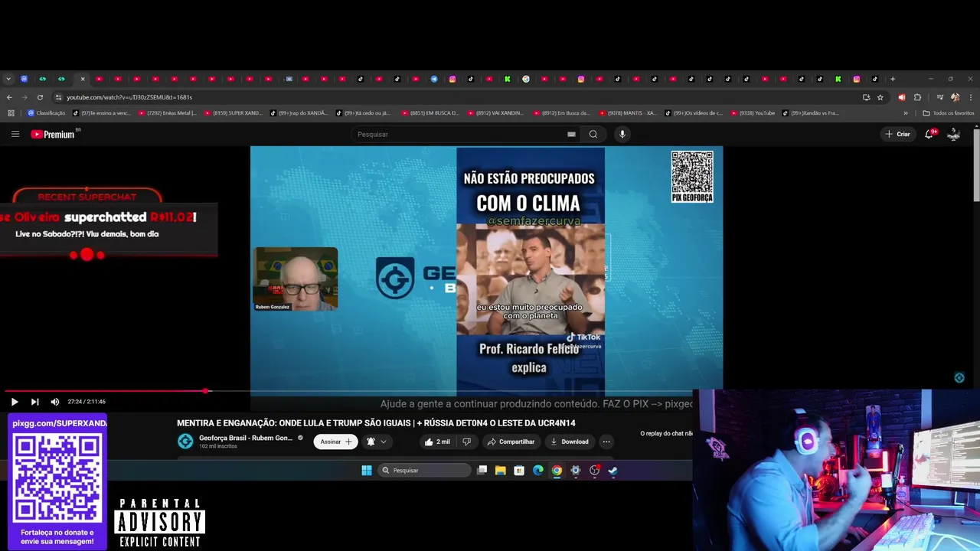Screen dimensions: 980x551
Task: View site information icon in address bar
Action: (x=58, y=97)
